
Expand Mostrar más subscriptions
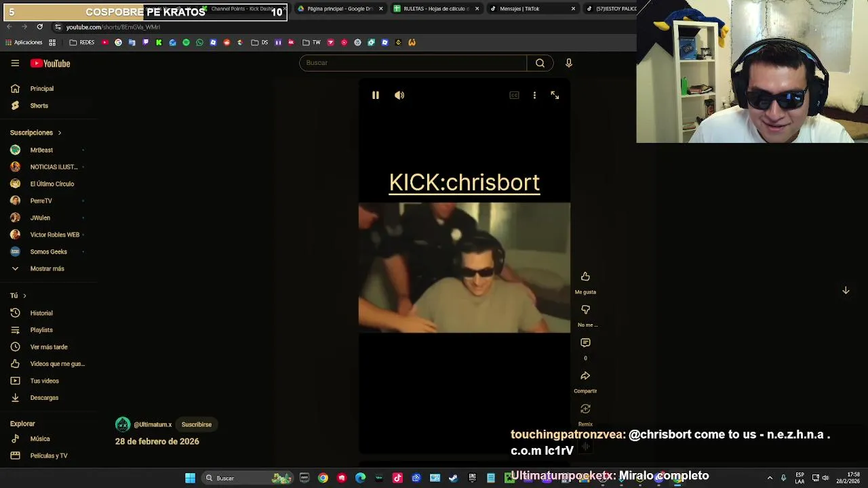(47, 268)
